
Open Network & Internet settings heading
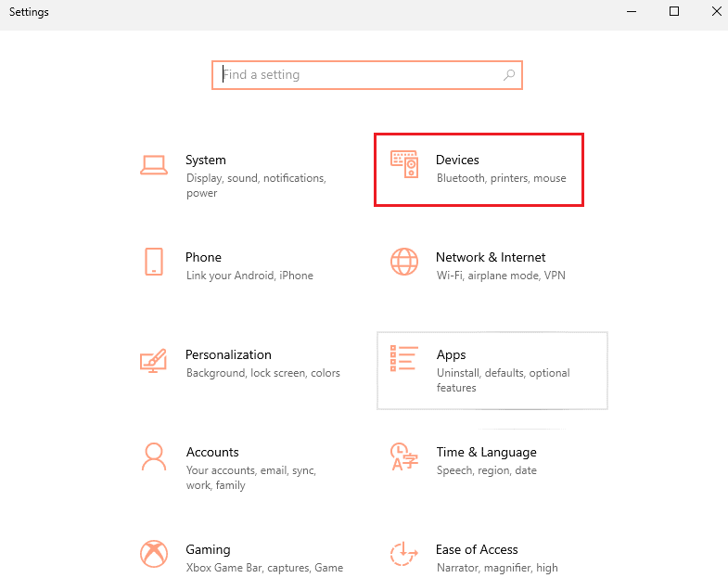click(491, 257)
